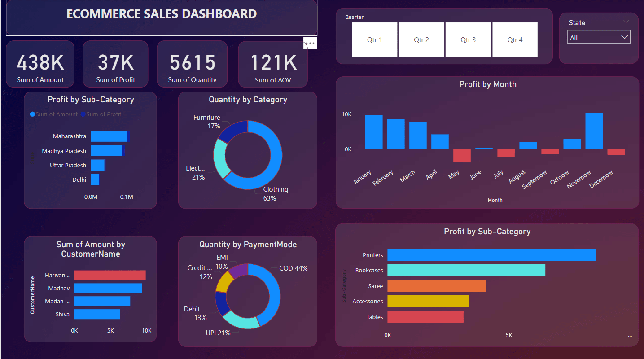Select the 438K Sum of Amount card
Screen dimensions: 644x359
pyautogui.click(x=40, y=64)
